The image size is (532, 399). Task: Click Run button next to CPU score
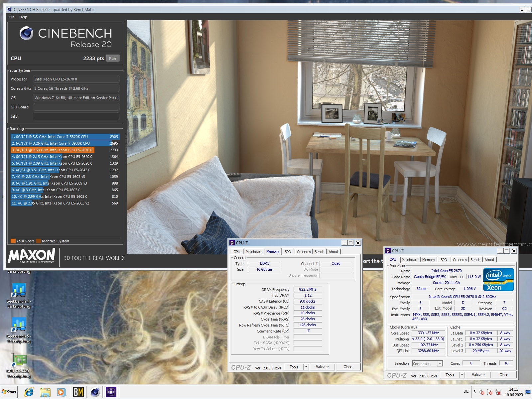pyautogui.click(x=113, y=59)
